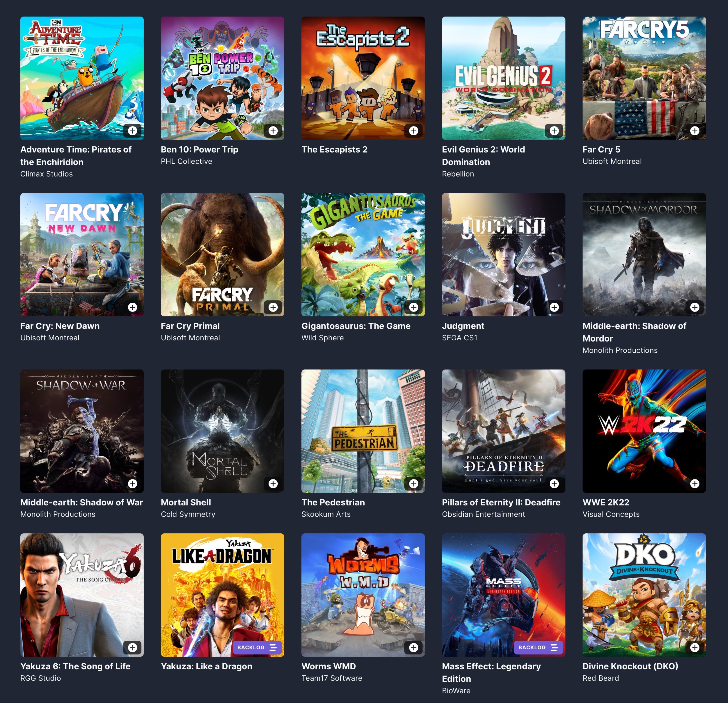The width and height of the screenshot is (728, 703).
Task: Click the RGG Studio developer name
Action: point(41,678)
